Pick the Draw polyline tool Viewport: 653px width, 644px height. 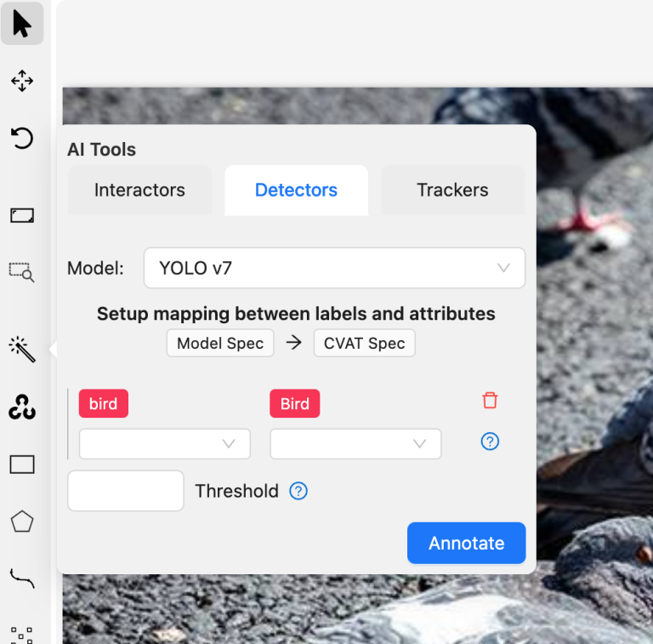[x=22, y=578]
